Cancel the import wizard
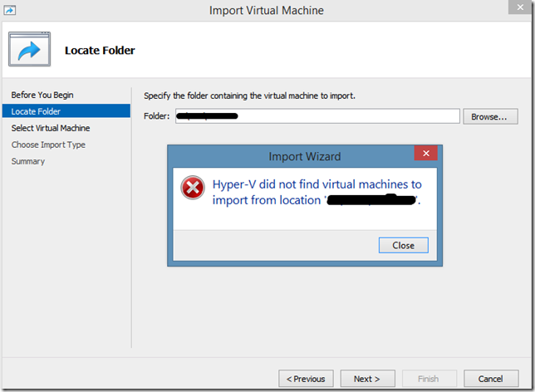Image resolution: width=535 pixels, height=392 pixels. [x=491, y=379]
